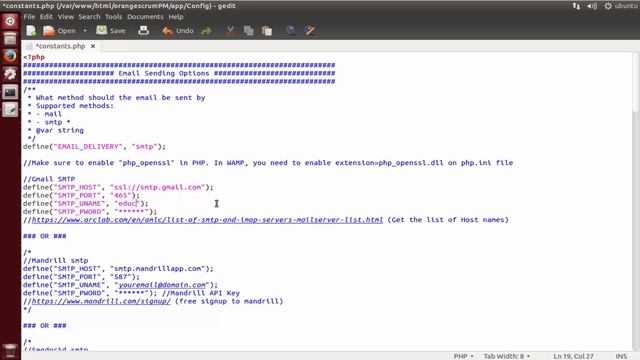Change Tab Width 8 dropdown
The height and width of the screenshot is (360, 640).
507,356
